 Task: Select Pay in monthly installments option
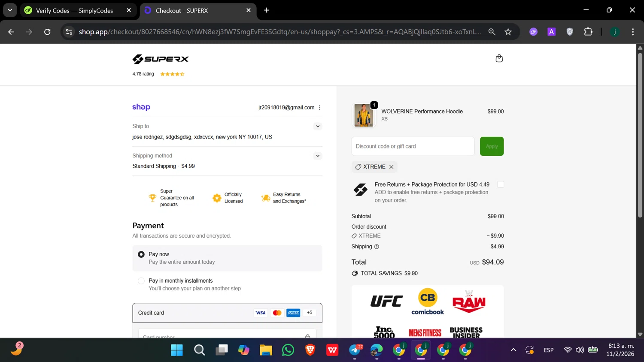click(x=141, y=281)
